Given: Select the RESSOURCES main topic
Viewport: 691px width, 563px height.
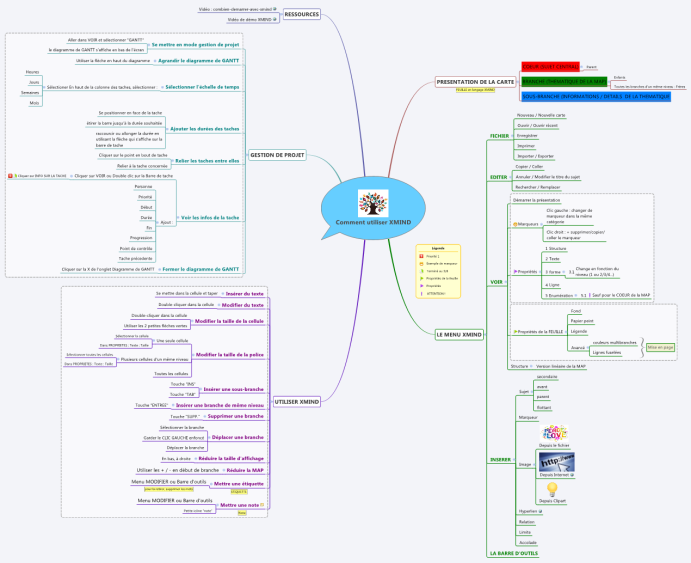Looking at the screenshot, I should [x=302, y=15].
